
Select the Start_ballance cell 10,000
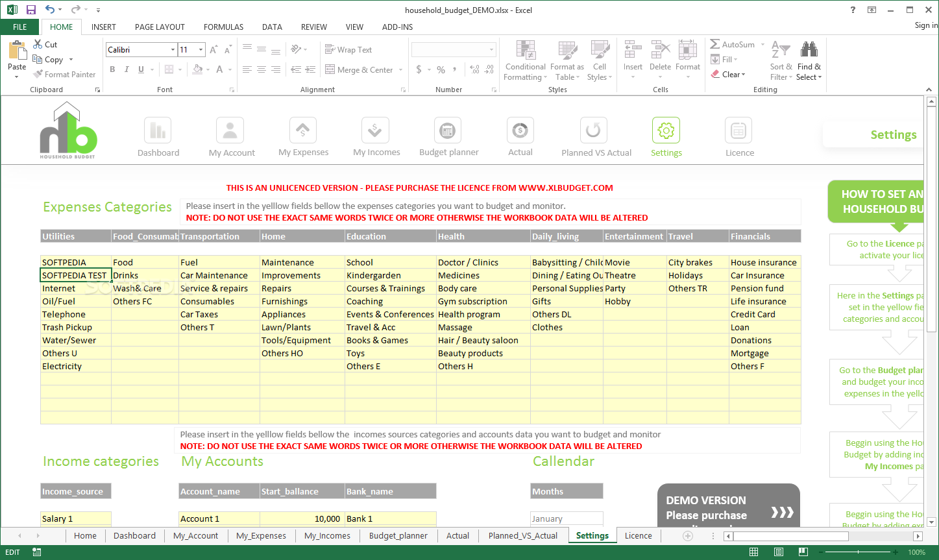pos(302,518)
